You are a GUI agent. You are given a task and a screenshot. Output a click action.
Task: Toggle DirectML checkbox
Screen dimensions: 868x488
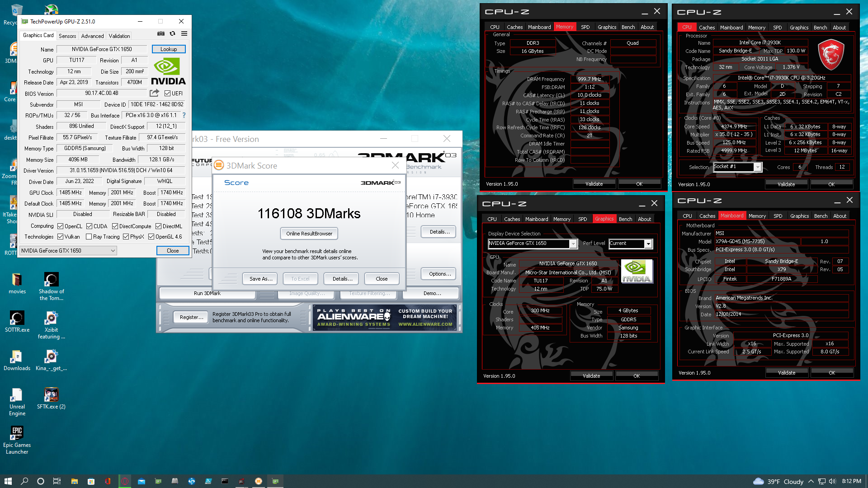158,226
